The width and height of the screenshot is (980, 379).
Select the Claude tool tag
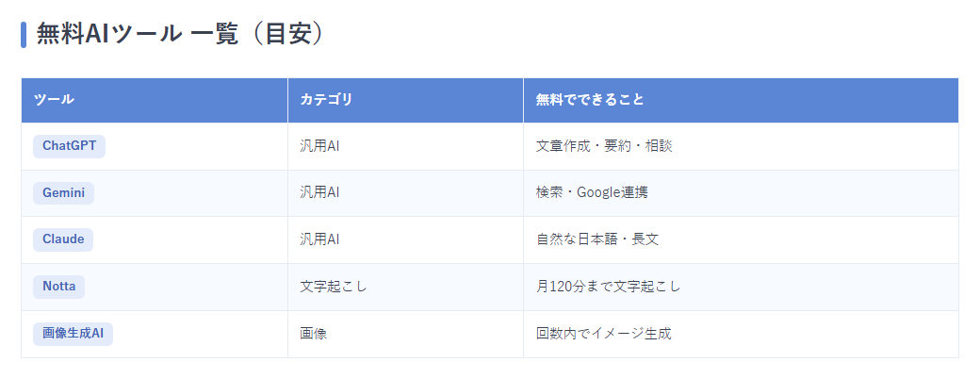tap(63, 240)
